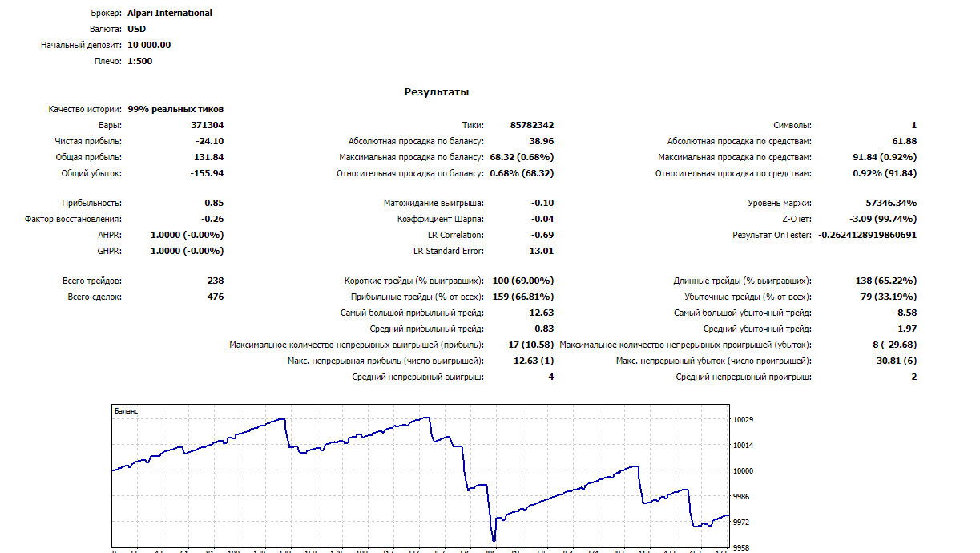Select the 9972 chart axis label

(x=741, y=523)
